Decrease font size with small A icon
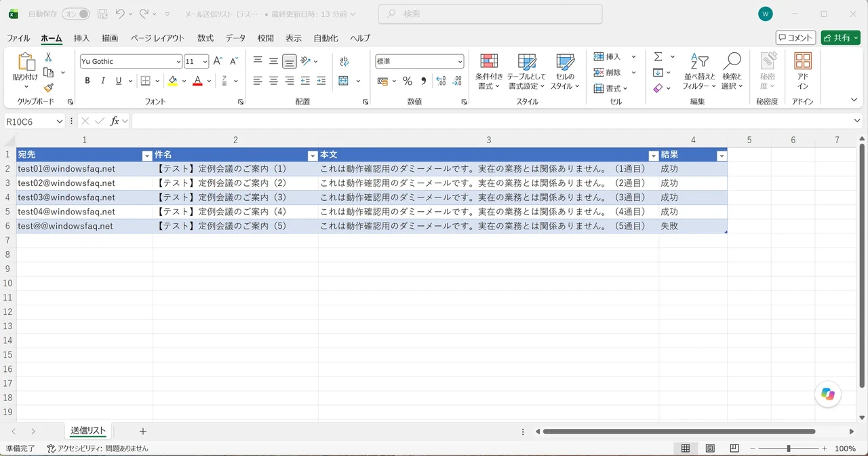The width and height of the screenshot is (868, 456). point(234,61)
